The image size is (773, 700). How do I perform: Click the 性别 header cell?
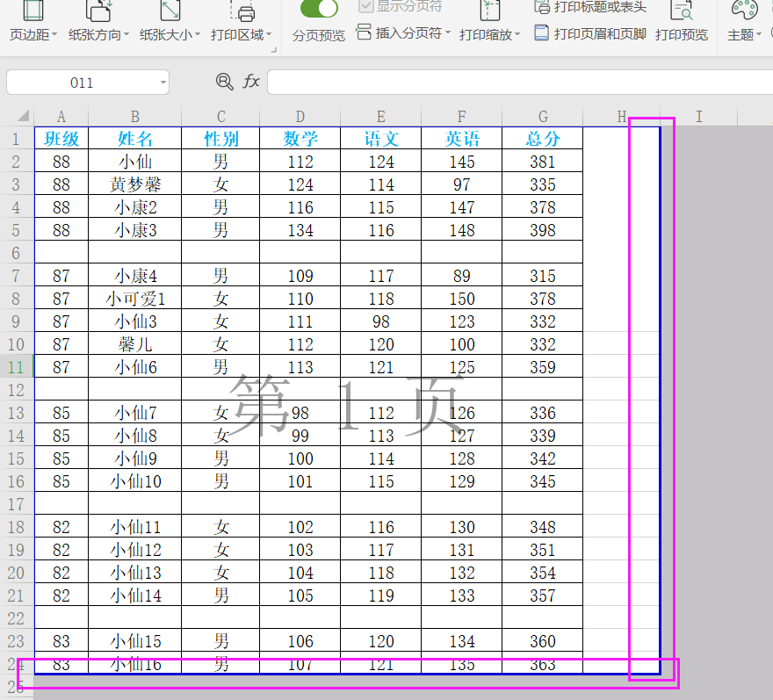220,139
